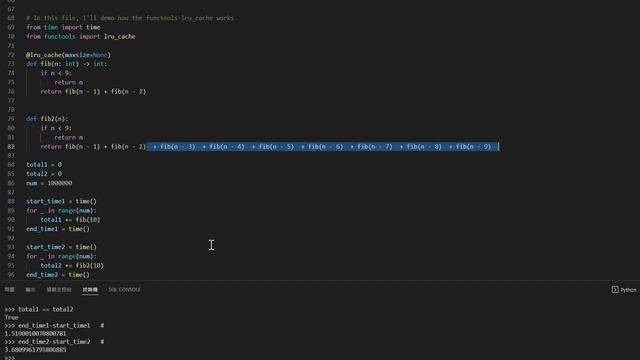
Task: Click 'end_time1 = time()' line
Action: 58,229
